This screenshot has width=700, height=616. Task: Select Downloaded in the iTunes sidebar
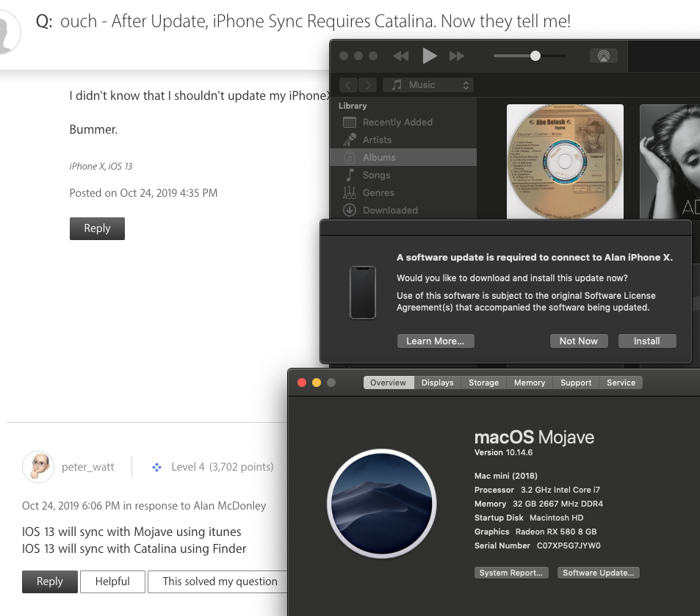403,210
